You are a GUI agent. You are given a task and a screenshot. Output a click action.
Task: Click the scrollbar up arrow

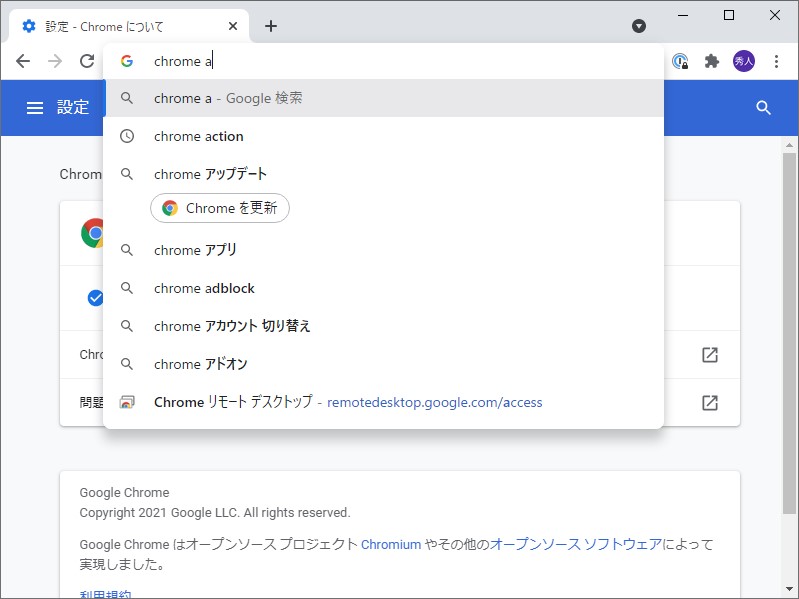pos(789,145)
